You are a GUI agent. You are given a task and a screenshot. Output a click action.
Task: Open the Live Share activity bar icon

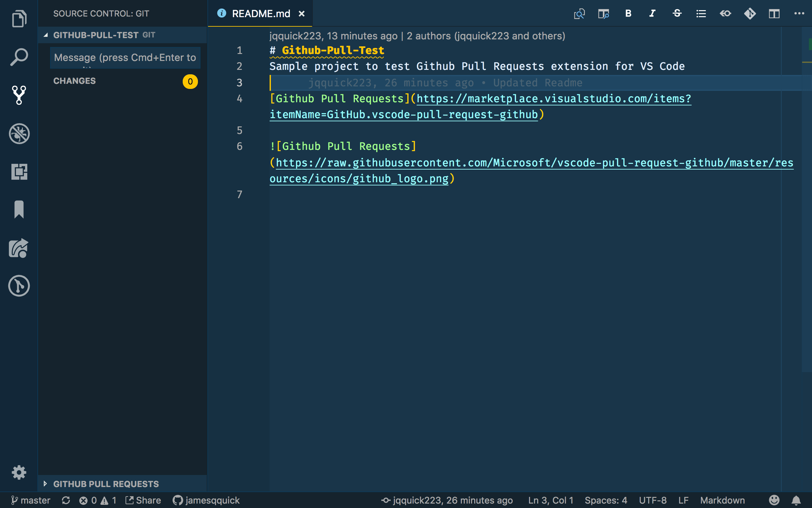19,248
